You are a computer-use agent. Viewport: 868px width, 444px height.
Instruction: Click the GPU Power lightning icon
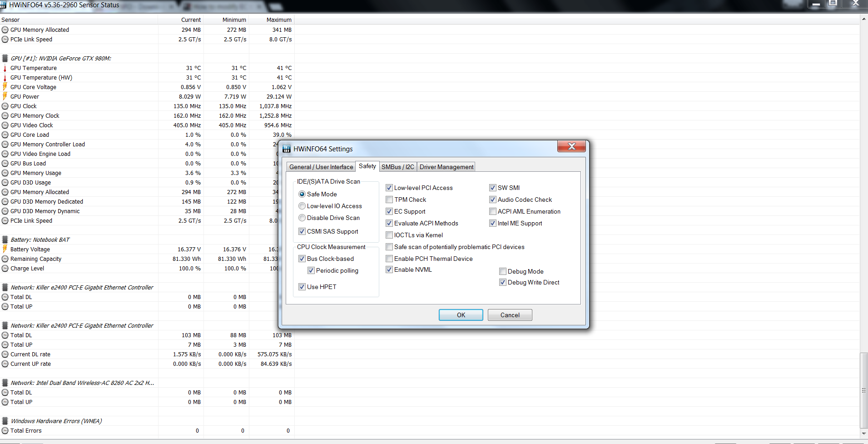coord(5,96)
